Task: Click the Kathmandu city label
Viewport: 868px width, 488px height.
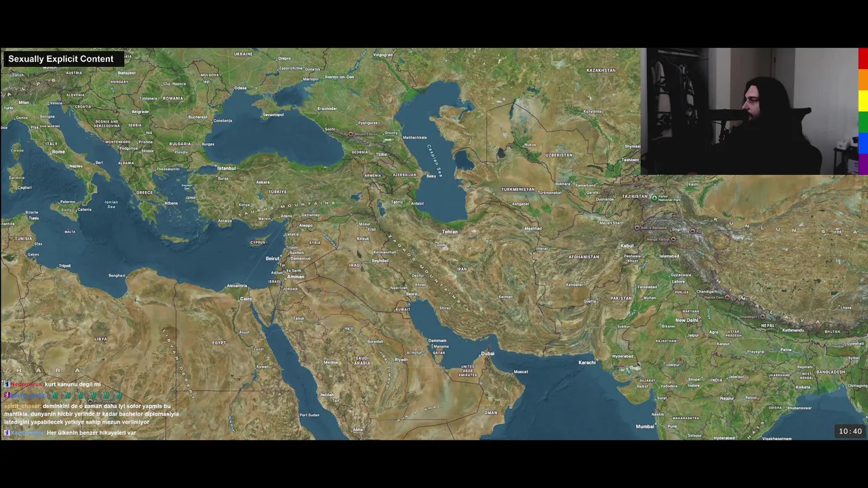Action: (x=792, y=331)
